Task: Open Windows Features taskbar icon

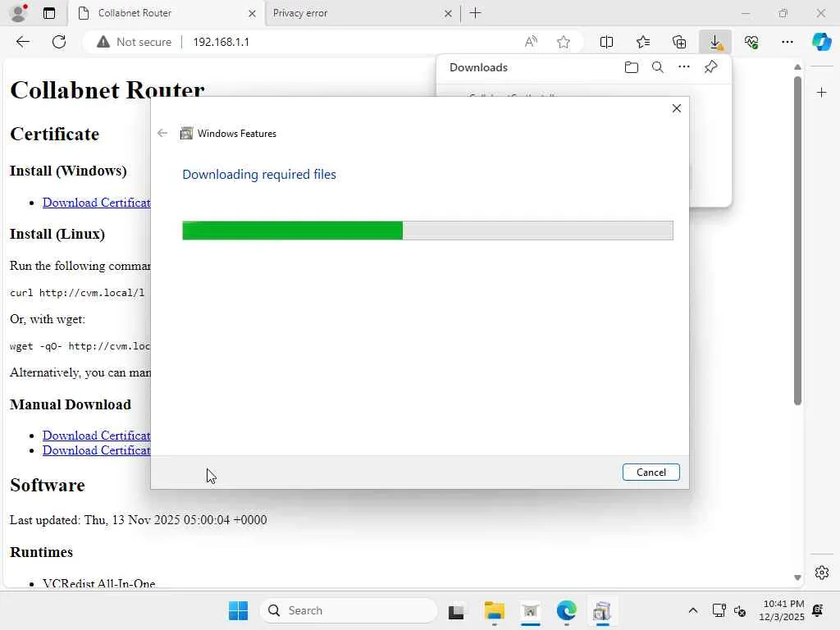Action: click(602, 610)
